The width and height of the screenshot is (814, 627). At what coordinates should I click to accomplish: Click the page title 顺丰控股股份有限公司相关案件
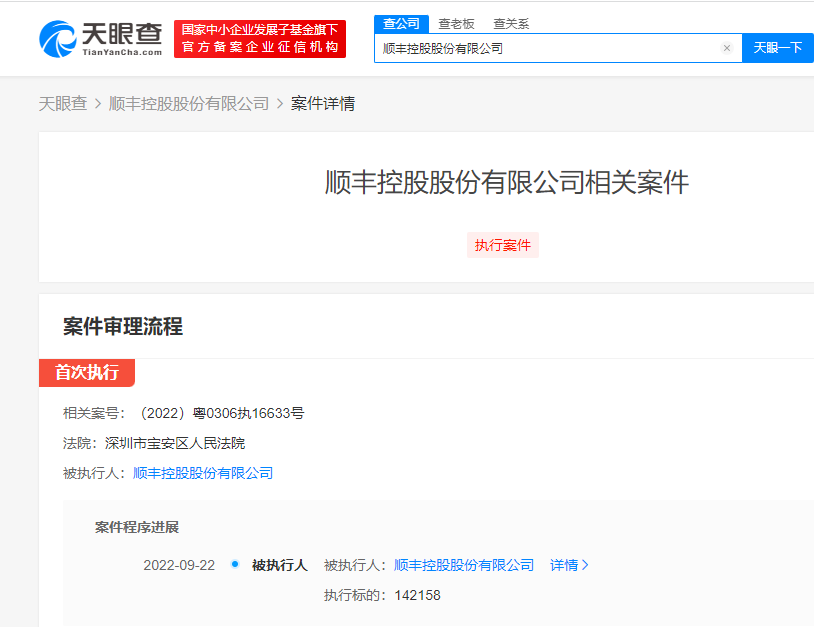click(507, 182)
